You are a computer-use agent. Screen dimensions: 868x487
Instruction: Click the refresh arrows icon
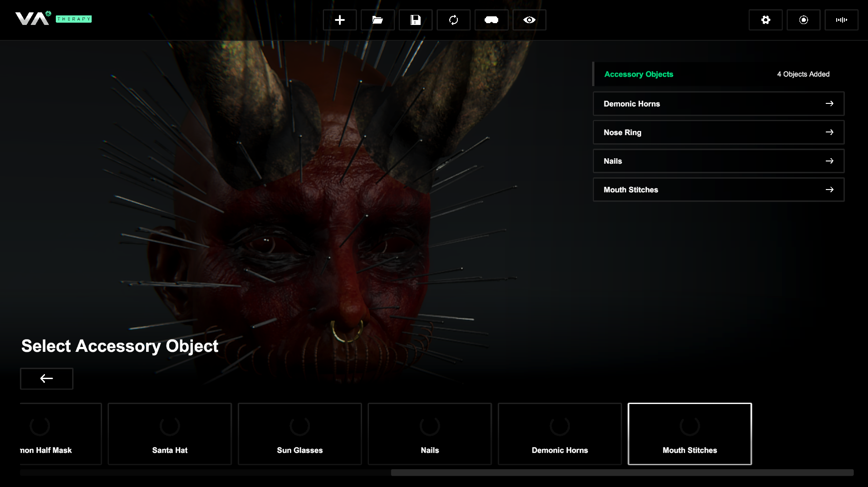point(453,20)
